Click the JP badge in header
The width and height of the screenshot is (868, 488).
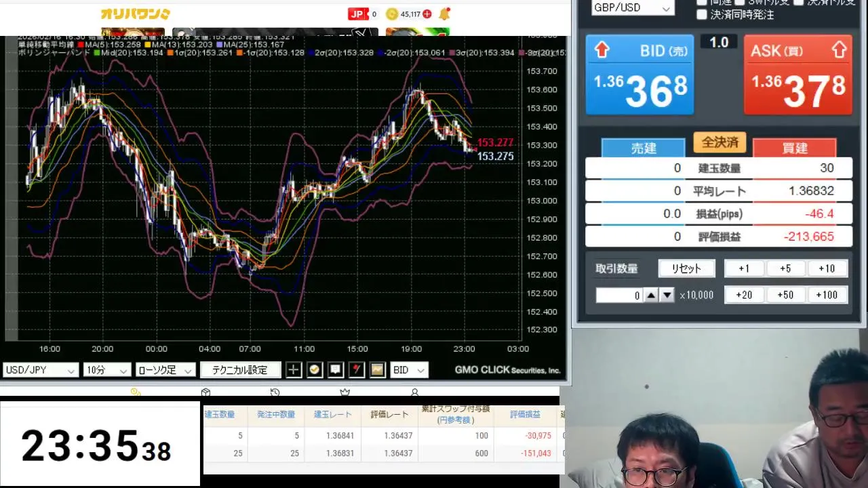(357, 14)
